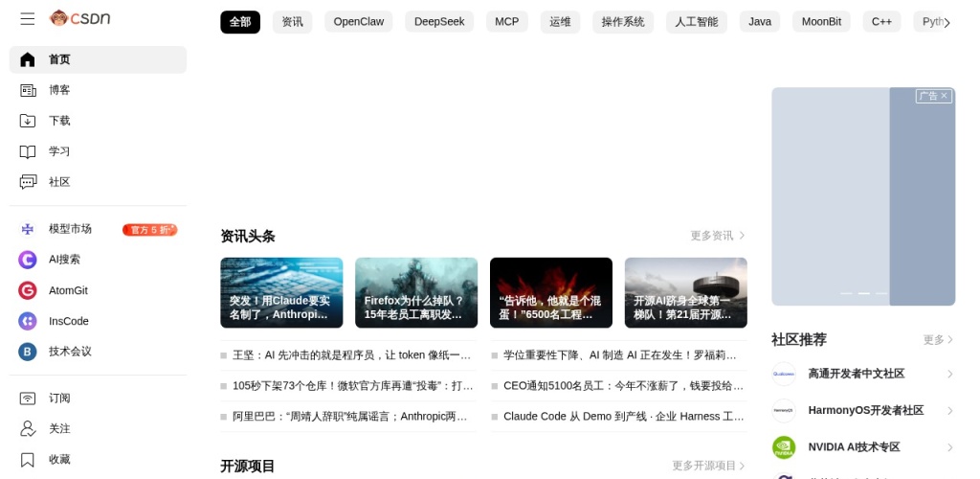Select the Java tab
The height and width of the screenshot is (479, 980).
tap(760, 22)
